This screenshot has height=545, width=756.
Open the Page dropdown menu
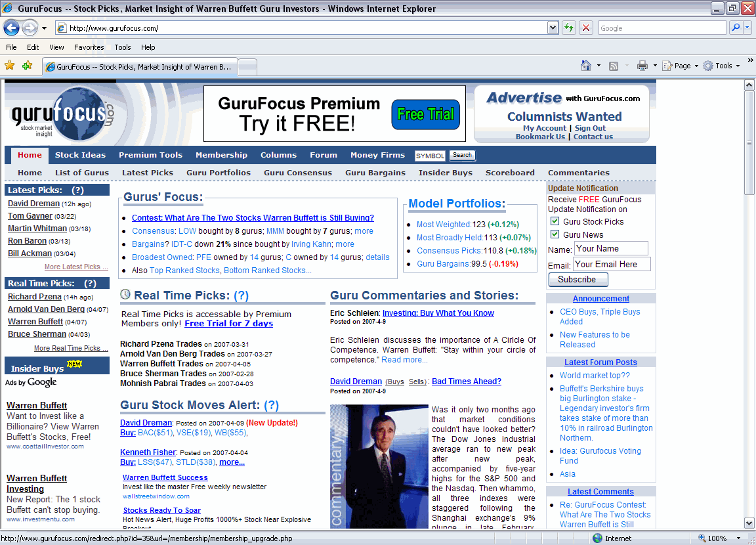677,66
